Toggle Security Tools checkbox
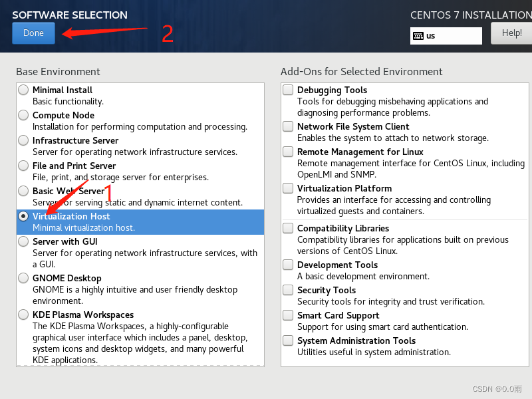Screen dimensions: 532x399 (x=288, y=290)
